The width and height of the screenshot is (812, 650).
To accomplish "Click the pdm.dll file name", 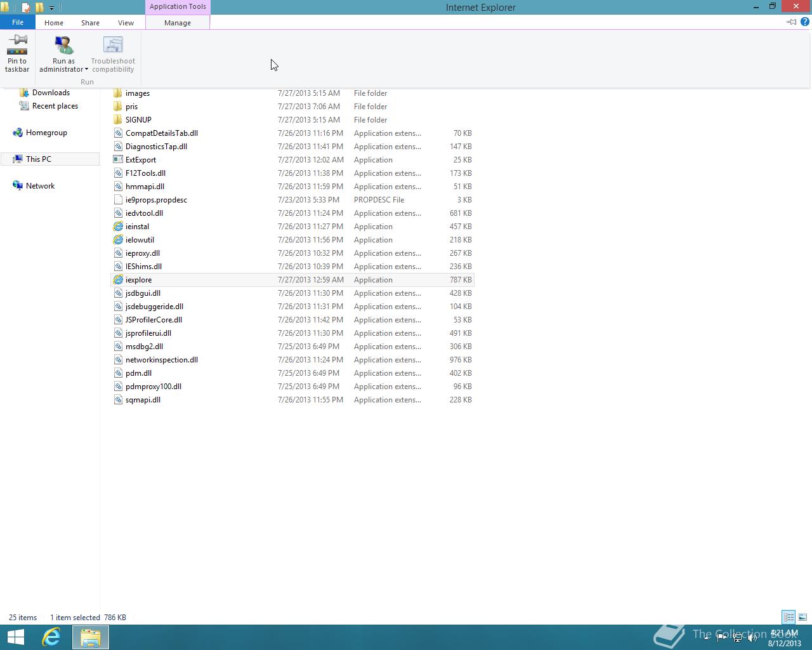I will (x=138, y=373).
